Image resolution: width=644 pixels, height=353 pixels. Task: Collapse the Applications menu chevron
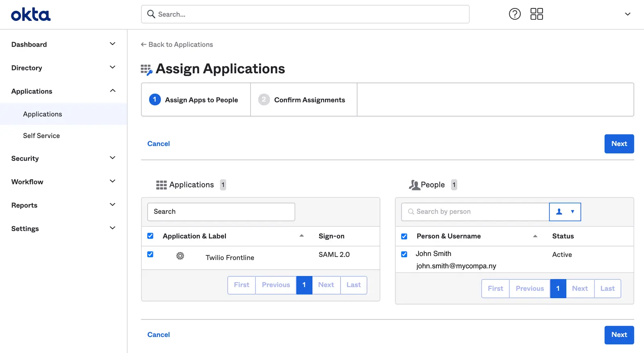113,91
